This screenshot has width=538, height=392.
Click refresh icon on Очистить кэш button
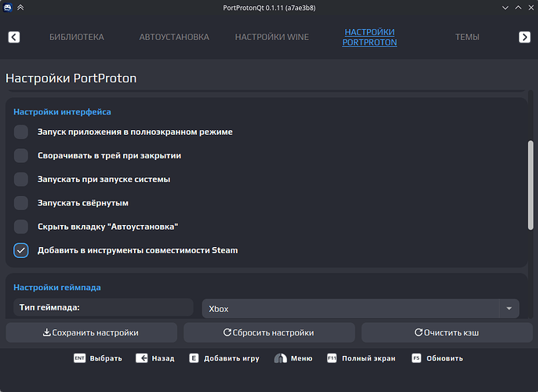[419, 332]
